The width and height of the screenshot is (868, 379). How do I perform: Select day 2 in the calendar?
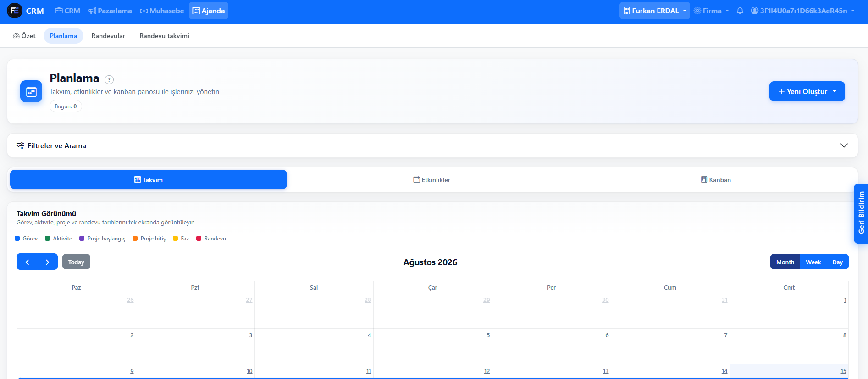coord(132,335)
